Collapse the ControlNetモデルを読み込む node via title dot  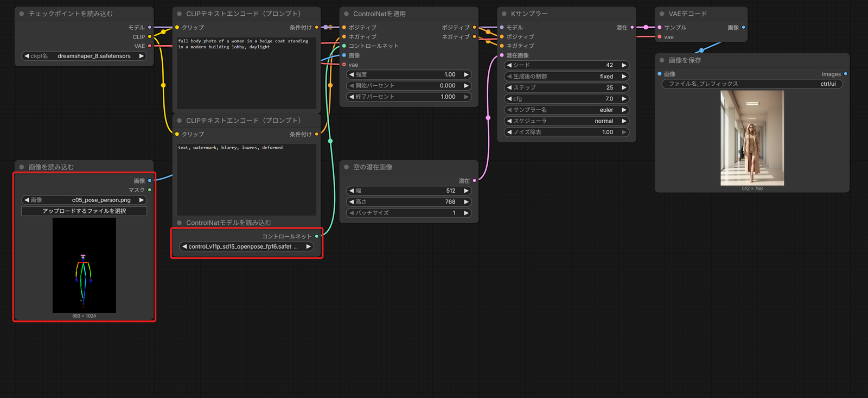[x=179, y=223]
